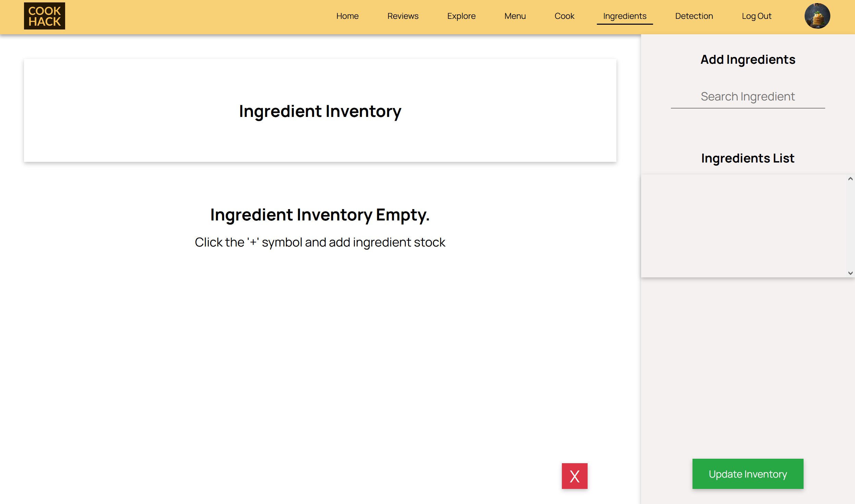
Task: Select the Ingredients nav item
Action: (625, 16)
